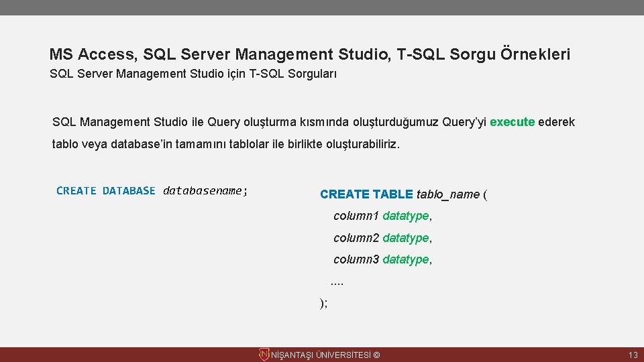
Task: Click the green word 'execute'
Action: tap(512, 122)
